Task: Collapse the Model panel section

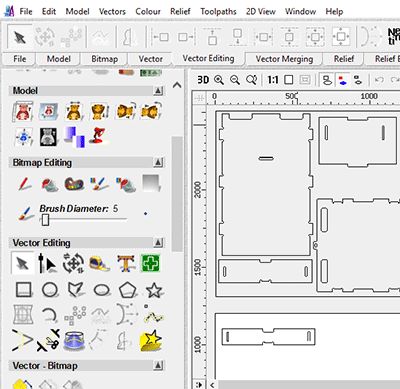Action: [158, 91]
